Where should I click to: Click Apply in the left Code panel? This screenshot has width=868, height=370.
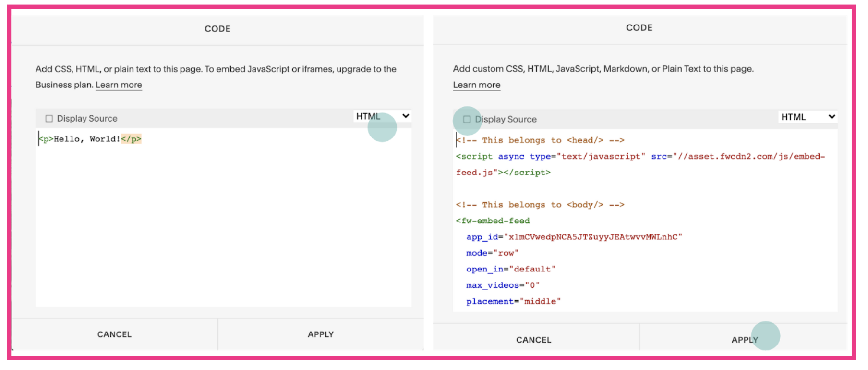pyautogui.click(x=321, y=334)
